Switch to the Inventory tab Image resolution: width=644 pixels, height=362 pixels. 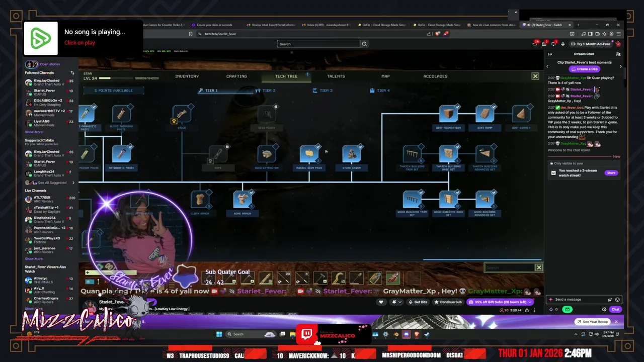(x=187, y=76)
